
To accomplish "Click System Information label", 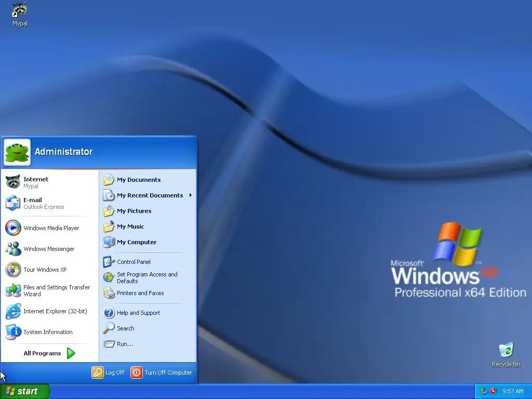I will click(x=48, y=332).
